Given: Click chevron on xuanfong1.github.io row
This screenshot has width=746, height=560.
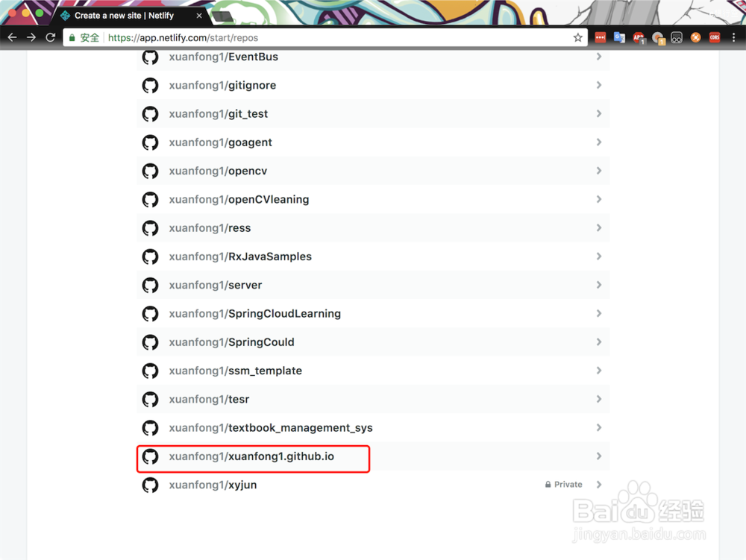Looking at the screenshot, I should click(599, 456).
